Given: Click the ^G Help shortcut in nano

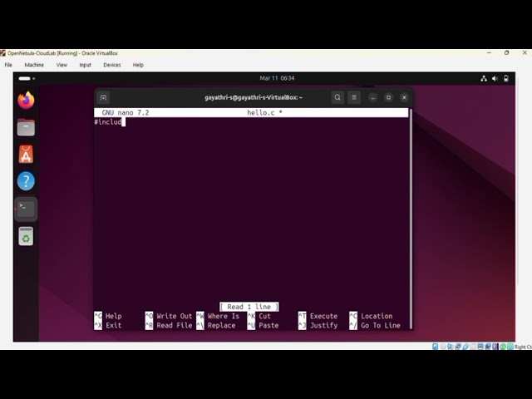Looking at the screenshot, I should 108,316.
